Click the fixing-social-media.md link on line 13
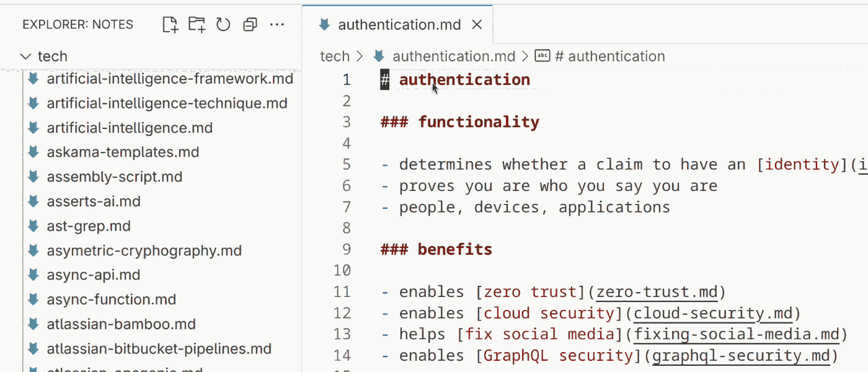Image resolution: width=868 pixels, height=372 pixels. coord(737,334)
